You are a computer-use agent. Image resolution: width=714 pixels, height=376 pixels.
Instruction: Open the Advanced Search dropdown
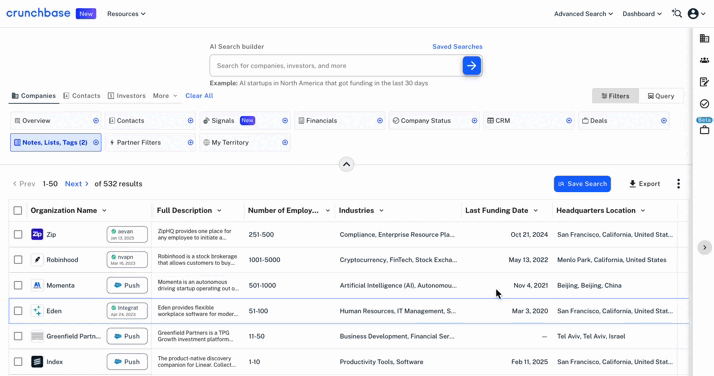click(583, 14)
